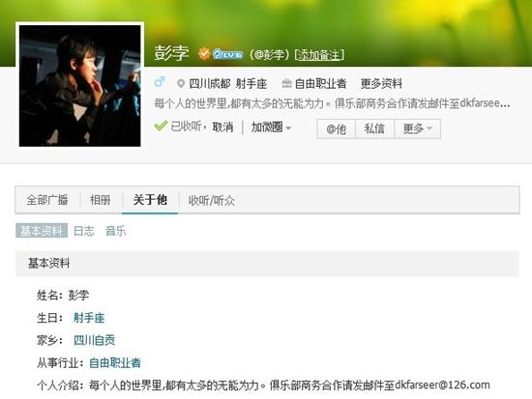Open the profile avatar photo
This screenshot has height=399, width=532.
(79, 86)
